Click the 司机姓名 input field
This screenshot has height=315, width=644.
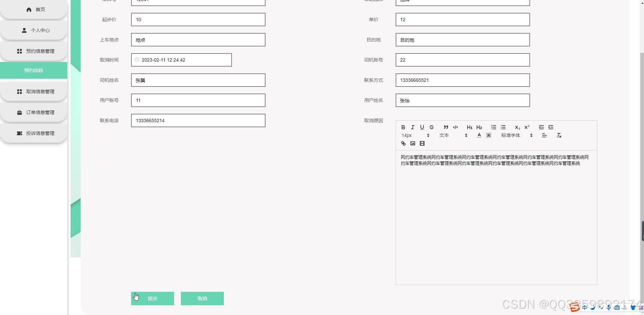[198, 80]
